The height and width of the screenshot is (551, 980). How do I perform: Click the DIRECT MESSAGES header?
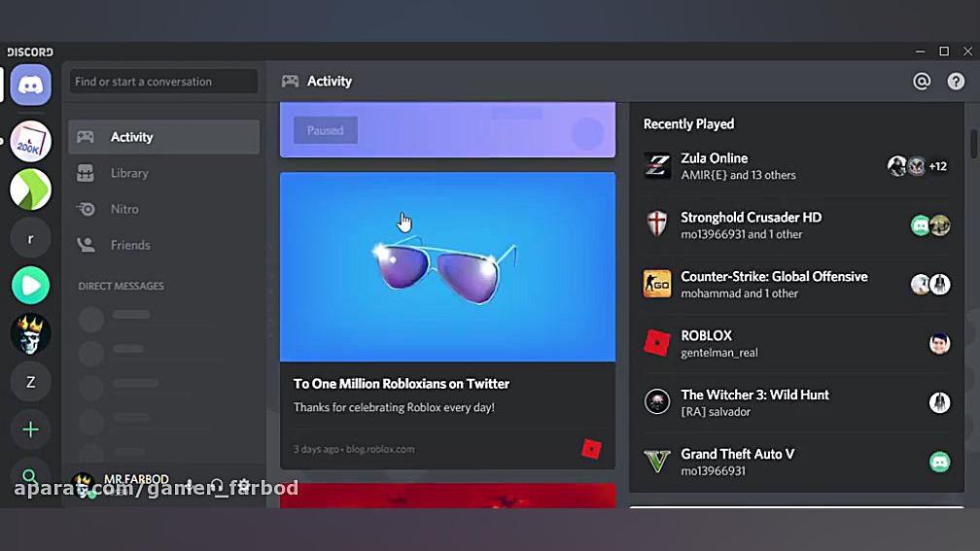pos(122,286)
